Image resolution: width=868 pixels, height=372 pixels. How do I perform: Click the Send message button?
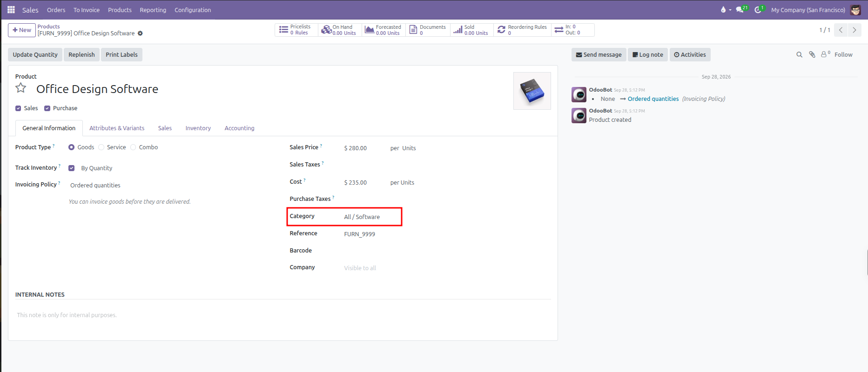coord(599,55)
